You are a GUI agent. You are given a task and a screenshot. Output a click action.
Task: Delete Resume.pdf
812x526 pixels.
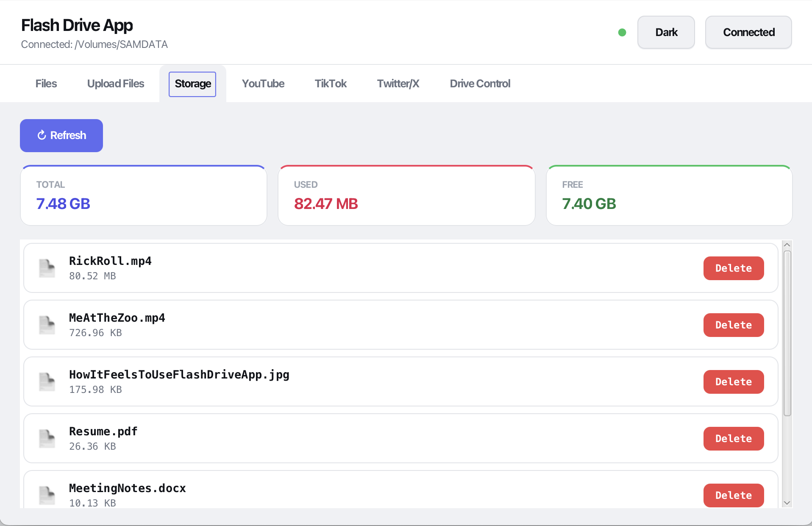(734, 439)
